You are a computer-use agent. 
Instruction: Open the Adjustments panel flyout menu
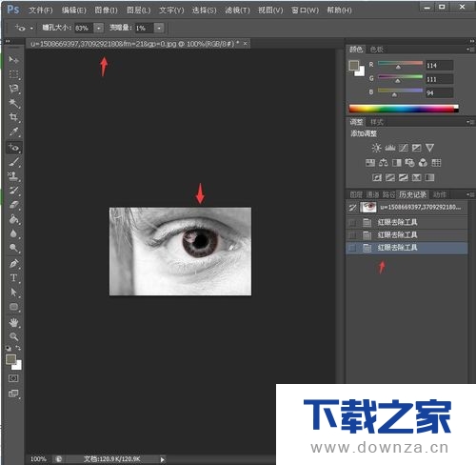pyautogui.click(x=470, y=122)
